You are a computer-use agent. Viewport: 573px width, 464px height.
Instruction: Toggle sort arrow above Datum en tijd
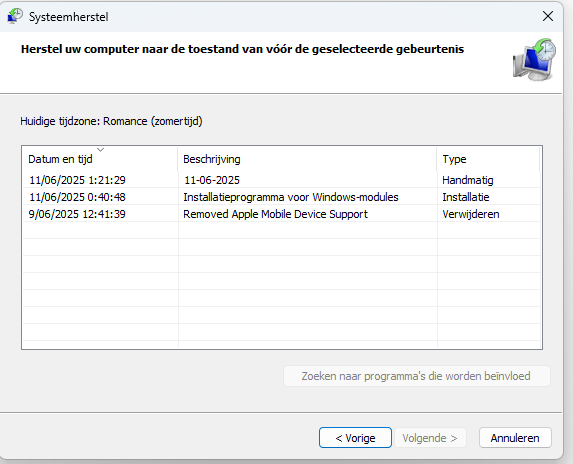(100, 150)
